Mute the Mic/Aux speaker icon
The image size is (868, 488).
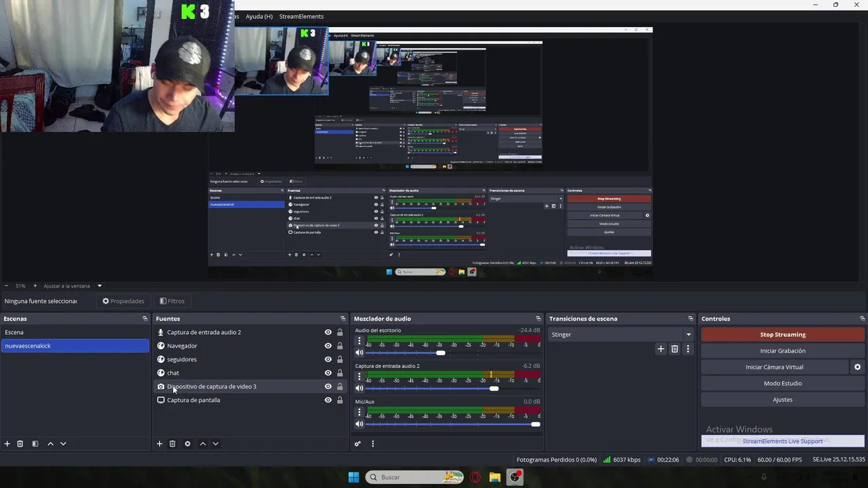pyautogui.click(x=359, y=424)
